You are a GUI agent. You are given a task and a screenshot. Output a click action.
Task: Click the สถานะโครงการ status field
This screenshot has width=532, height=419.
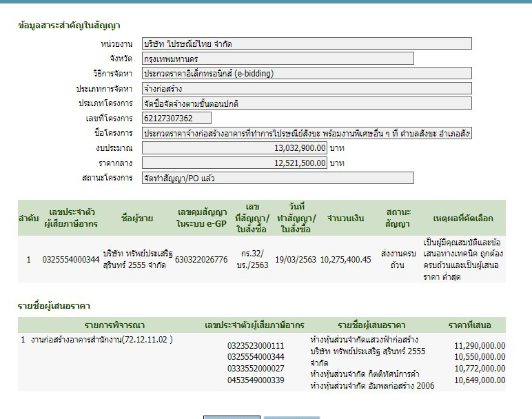tap(277, 178)
